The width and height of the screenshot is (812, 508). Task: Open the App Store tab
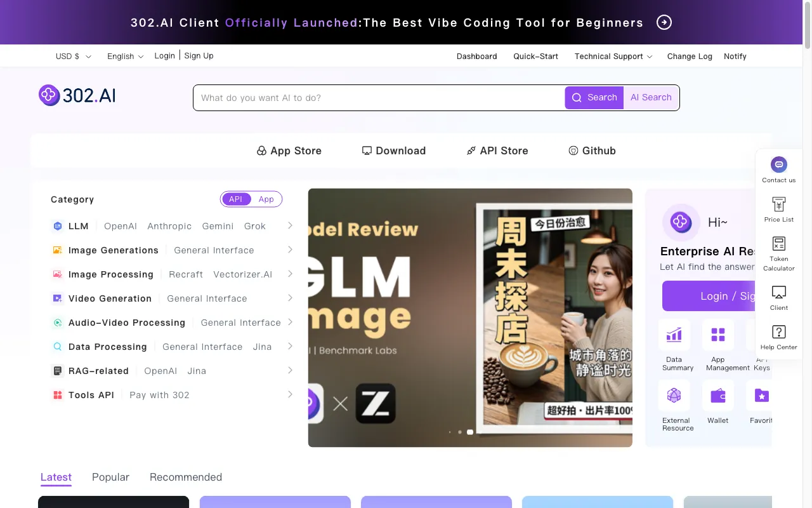289,150
